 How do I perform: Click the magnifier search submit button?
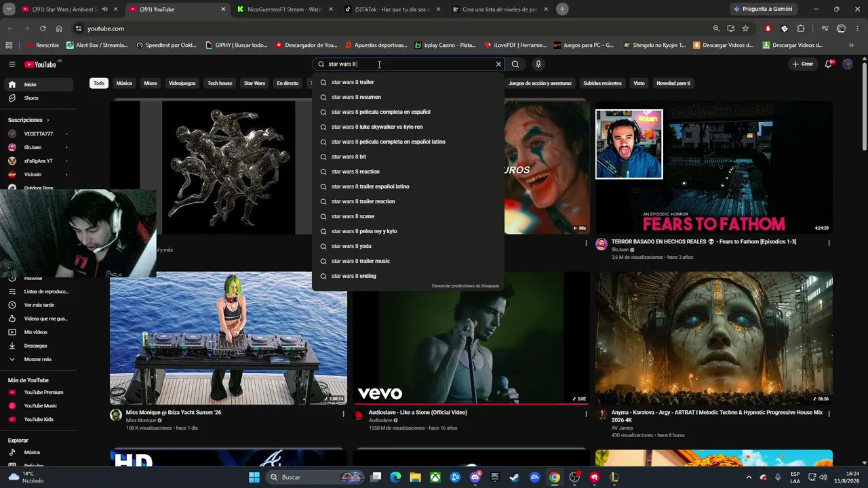click(x=515, y=64)
